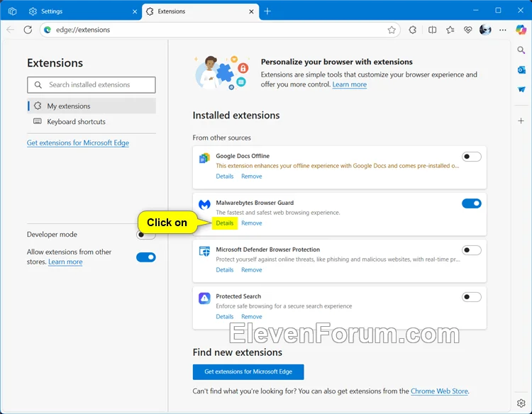532x414 pixels.
Task: Open Outlook in the sidebar
Action: click(x=521, y=70)
